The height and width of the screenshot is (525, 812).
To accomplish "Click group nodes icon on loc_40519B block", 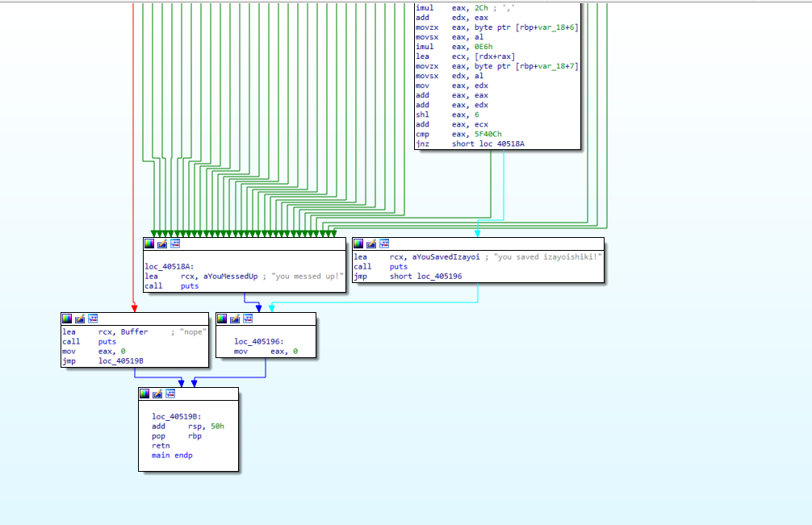I will tap(171, 394).
